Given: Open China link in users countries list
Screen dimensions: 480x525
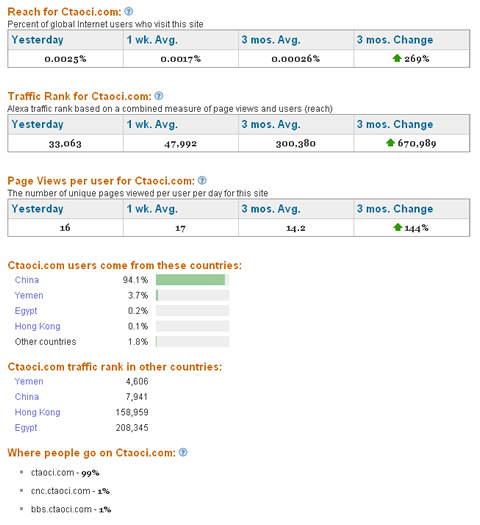Looking at the screenshot, I should 27,280.
